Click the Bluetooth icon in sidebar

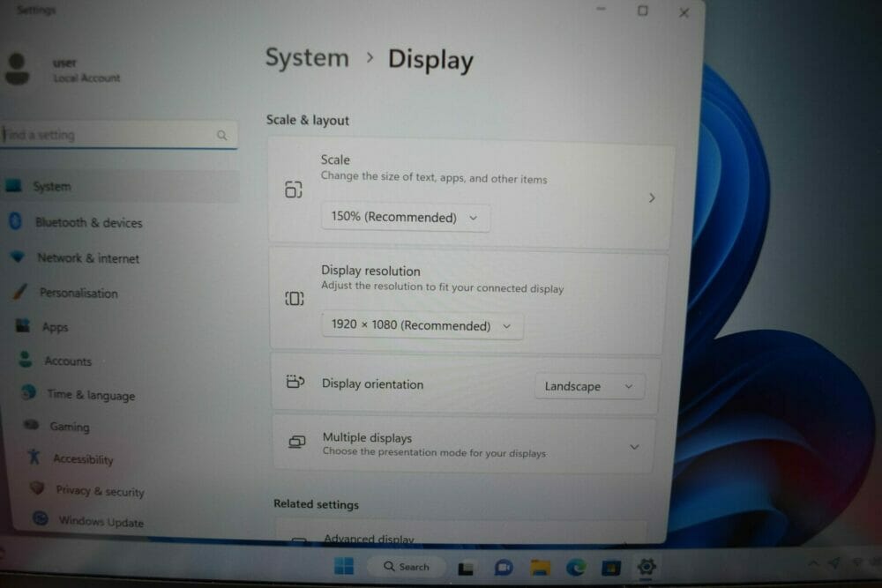[x=15, y=221]
